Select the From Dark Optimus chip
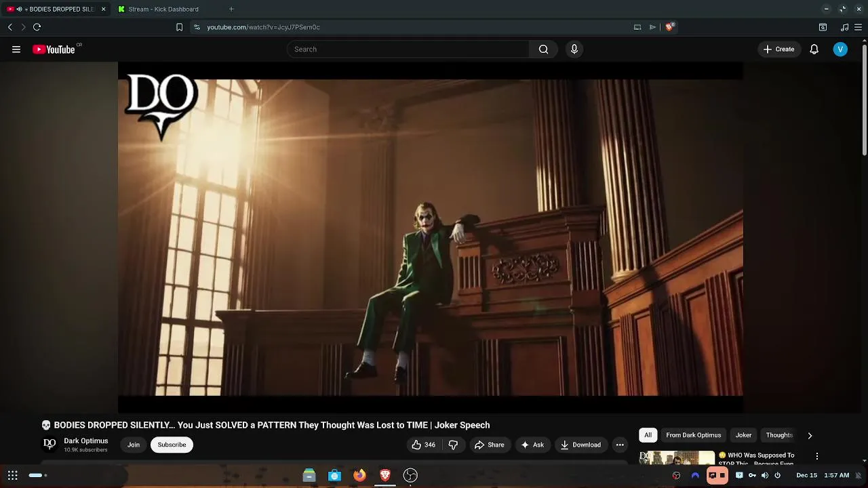Screen dimensions: 868x488 (x=693, y=435)
